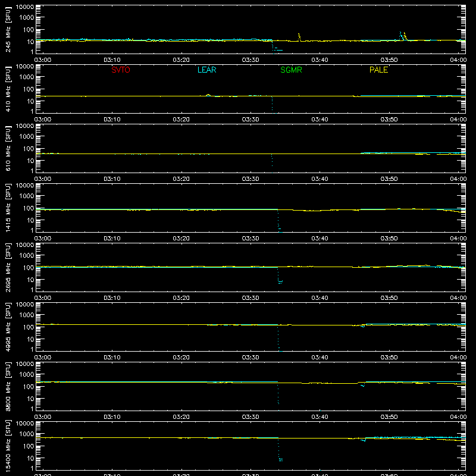Click the yellow burst spike near 03:37 at 245 MHz
Image resolution: width=476 pixels, height=476 pixels.
coord(299,37)
